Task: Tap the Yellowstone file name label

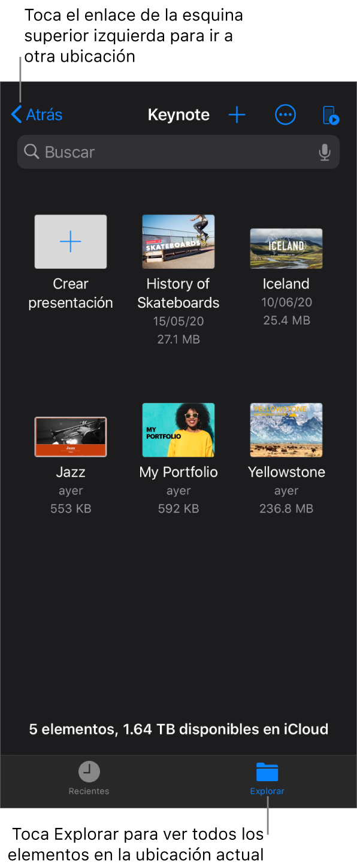Action: pyautogui.click(x=286, y=472)
